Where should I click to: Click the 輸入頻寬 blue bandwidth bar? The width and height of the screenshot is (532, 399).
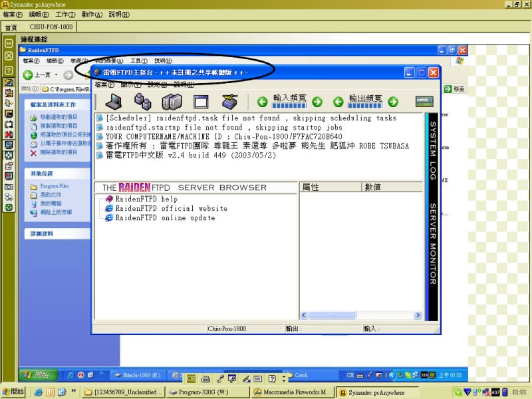(x=289, y=106)
